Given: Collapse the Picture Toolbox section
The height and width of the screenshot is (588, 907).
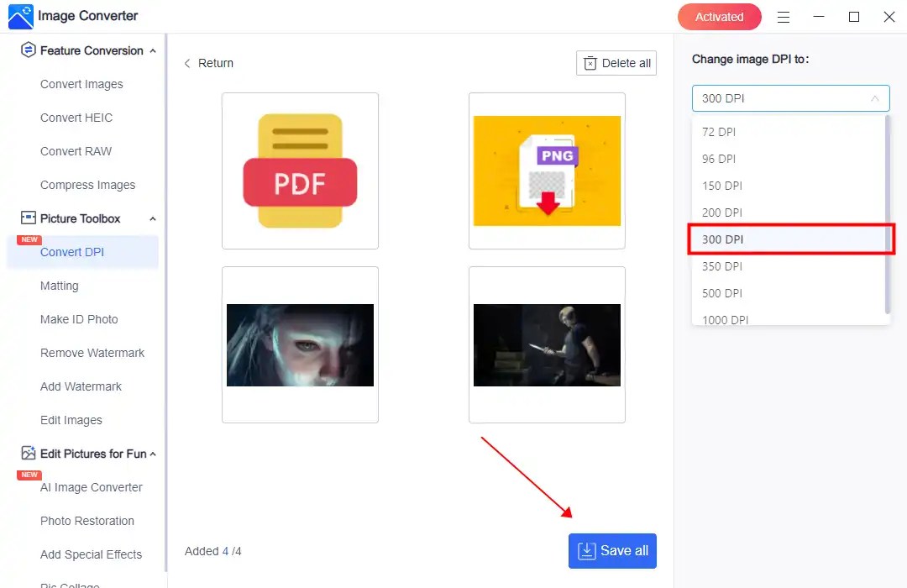Looking at the screenshot, I should point(153,218).
